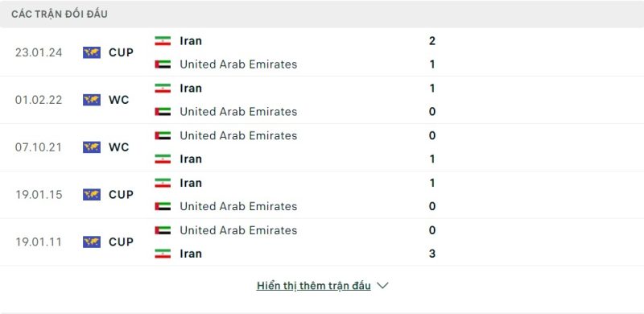Select the CUP label for the 23.01.24 match
Viewport: 644px width, 314px height.
[122, 52]
